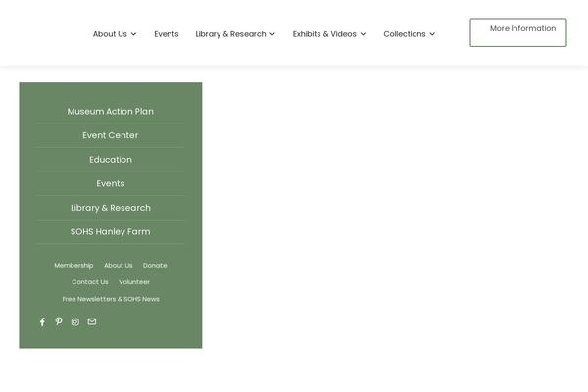Open Collections menu item
The width and height of the screenshot is (588, 392).
[x=404, y=34]
